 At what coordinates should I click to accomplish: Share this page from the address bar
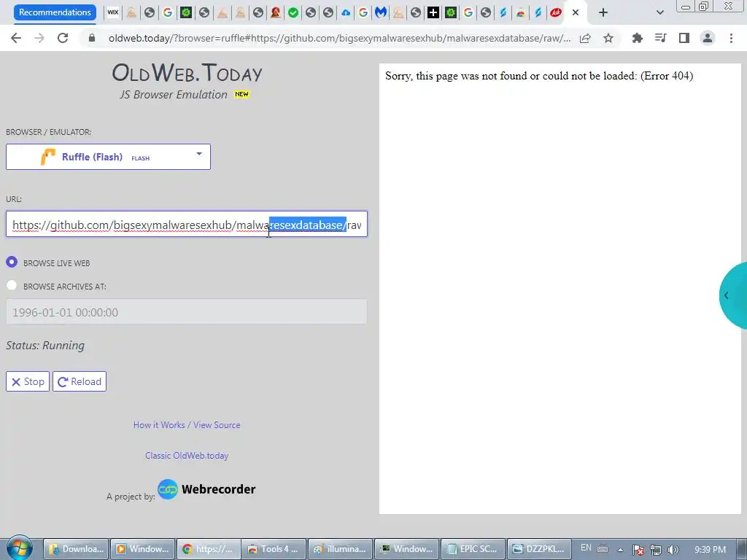[x=585, y=38]
